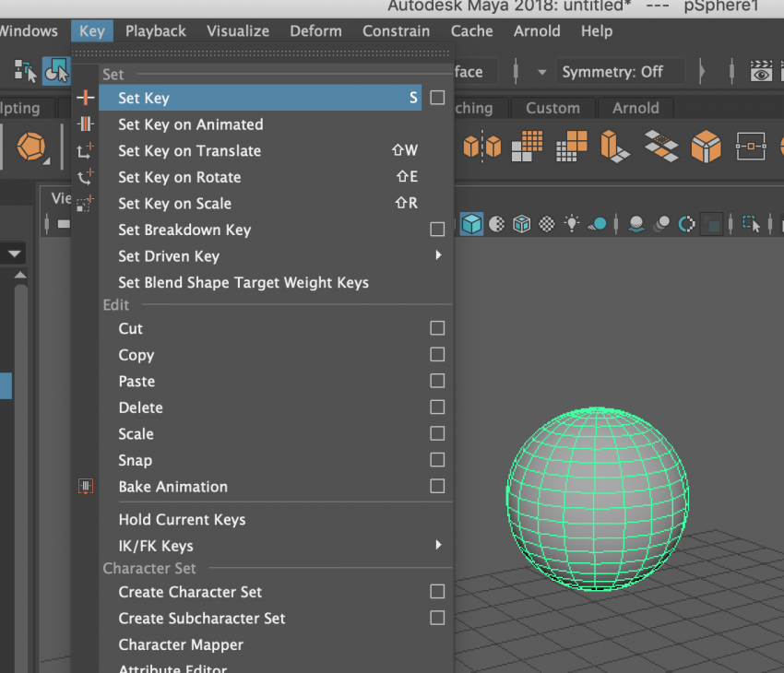Select Set Key on Animated
784x673 pixels.
[x=190, y=124]
